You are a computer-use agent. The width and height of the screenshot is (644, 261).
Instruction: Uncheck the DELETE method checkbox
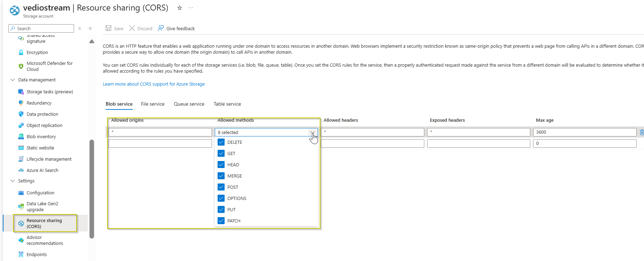221,142
